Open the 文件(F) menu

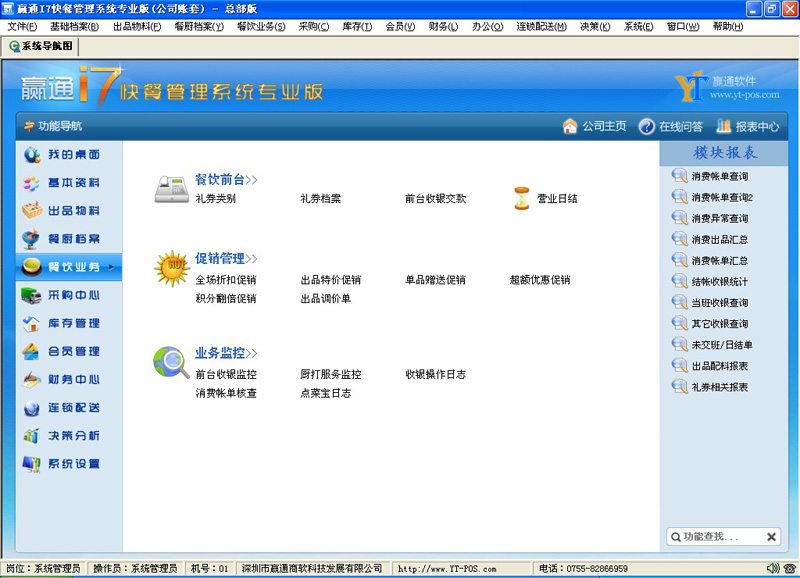pos(22,27)
